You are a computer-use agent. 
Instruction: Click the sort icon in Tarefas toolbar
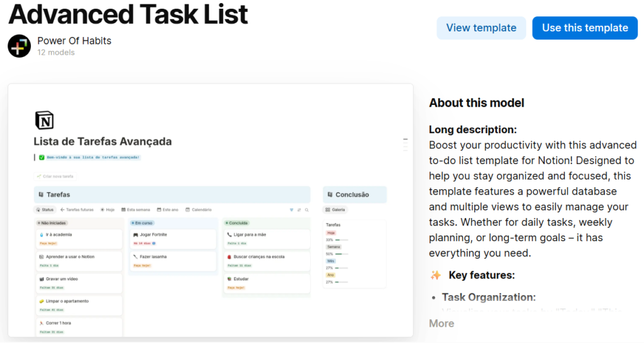(299, 210)
